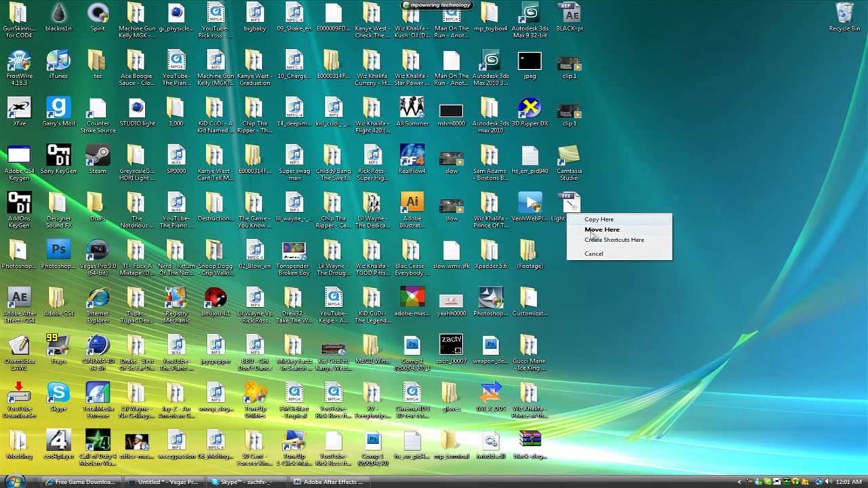
Task: Select the IWI X DDS icon
Action: [490, 397]
